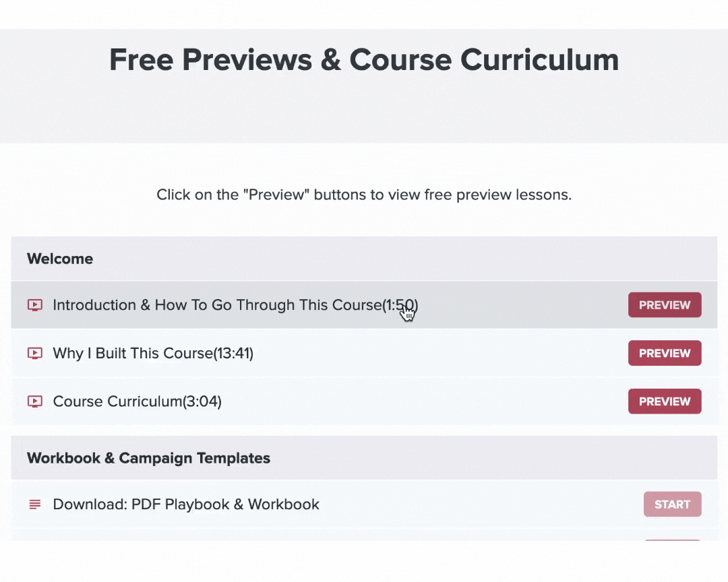
Task: Open the Course Curriculum(3:04) lesson title
Action: pyautogui.click(x=138, y=401)
